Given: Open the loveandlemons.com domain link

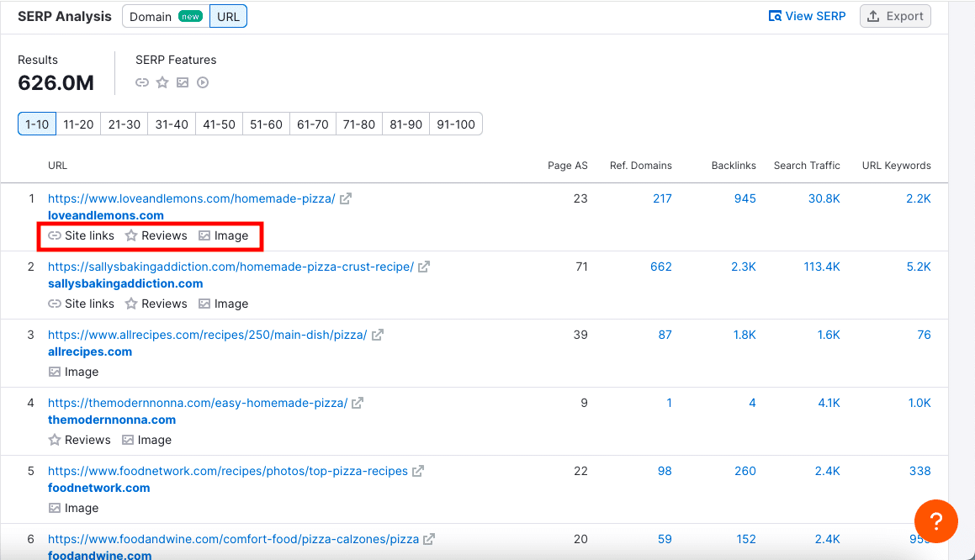Looking at the screenshot, I should pyautogui.click(x=106, y=215).
